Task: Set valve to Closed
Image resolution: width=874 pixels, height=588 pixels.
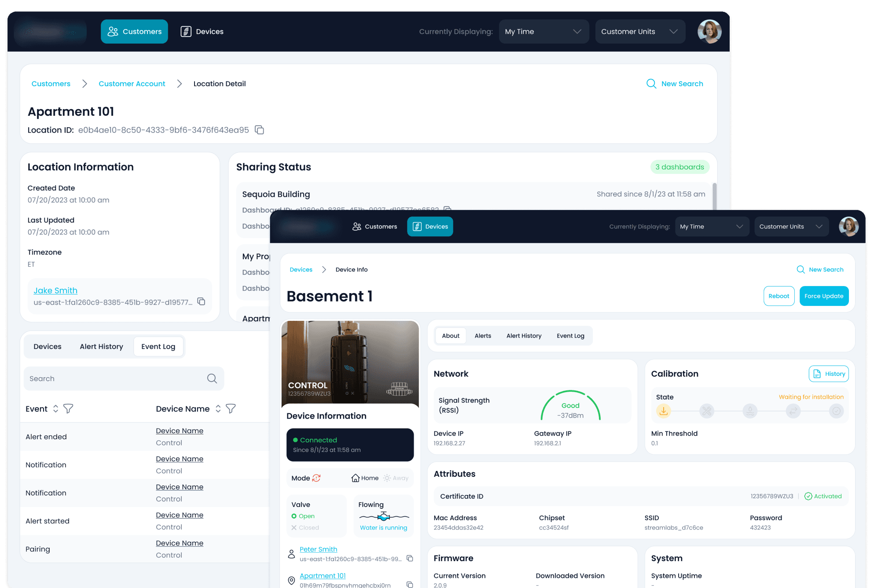Action: [305, 527]
